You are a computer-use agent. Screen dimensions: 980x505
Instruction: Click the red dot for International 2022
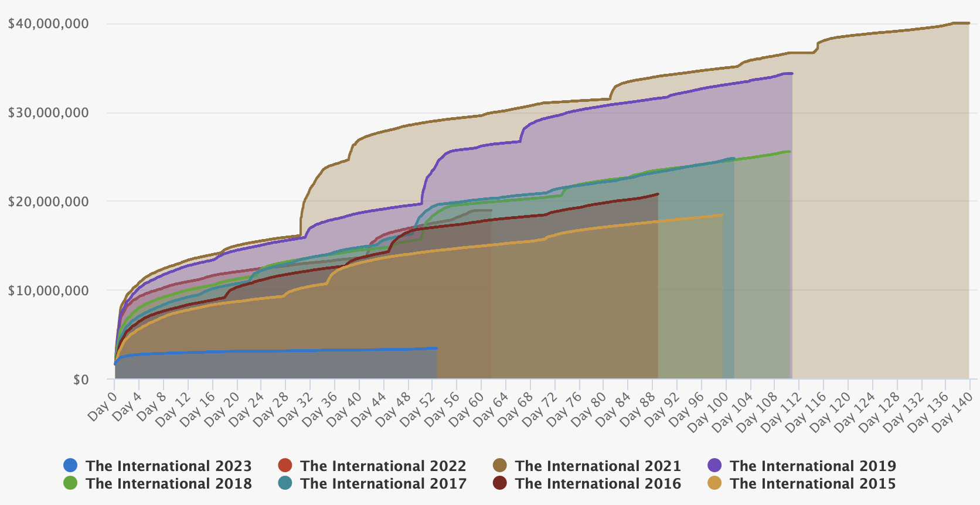point(285,466)
